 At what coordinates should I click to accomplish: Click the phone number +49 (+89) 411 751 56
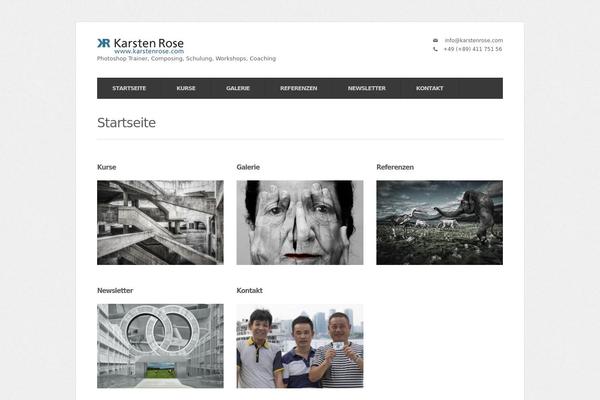coord(473,49)
